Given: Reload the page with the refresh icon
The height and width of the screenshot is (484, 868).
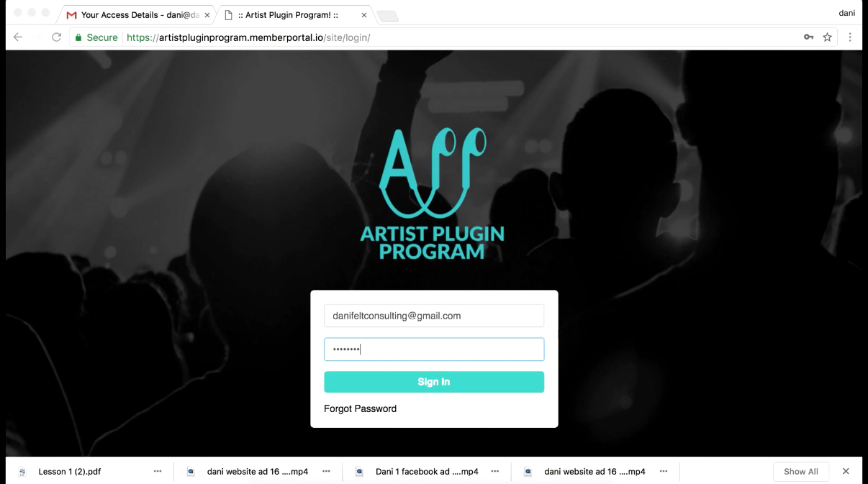Looking at the screenshot, I should coord(56,37).
